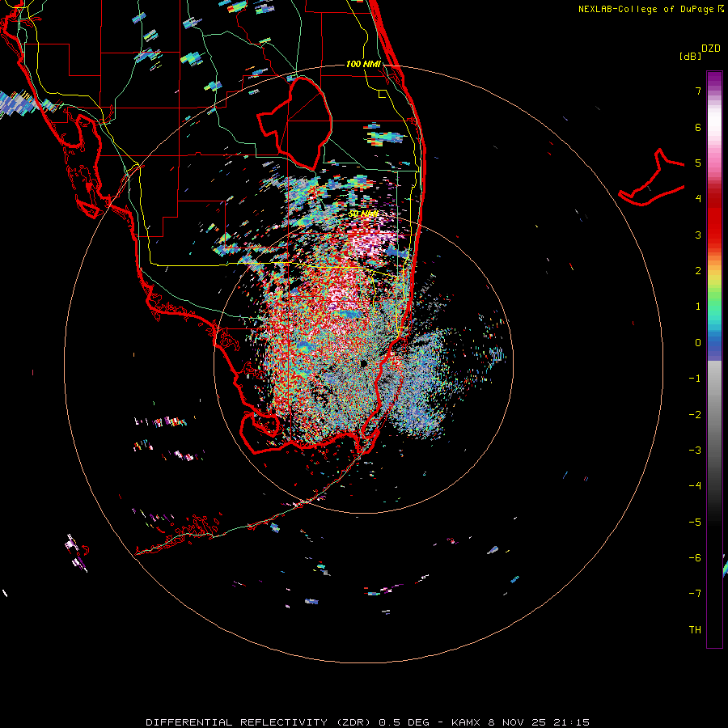Image resolution: width=728 pixels, height=728 pixels.
Task: Click the 4 value on the color scale
Action: coord(698,199)
